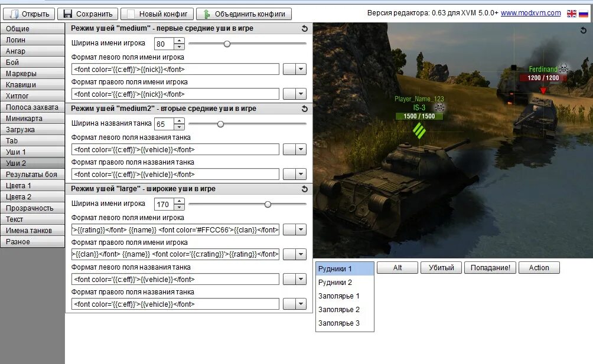593x364 pixels.
Task: Switch language with the Russian flag icon
Action: coord(584,14)
